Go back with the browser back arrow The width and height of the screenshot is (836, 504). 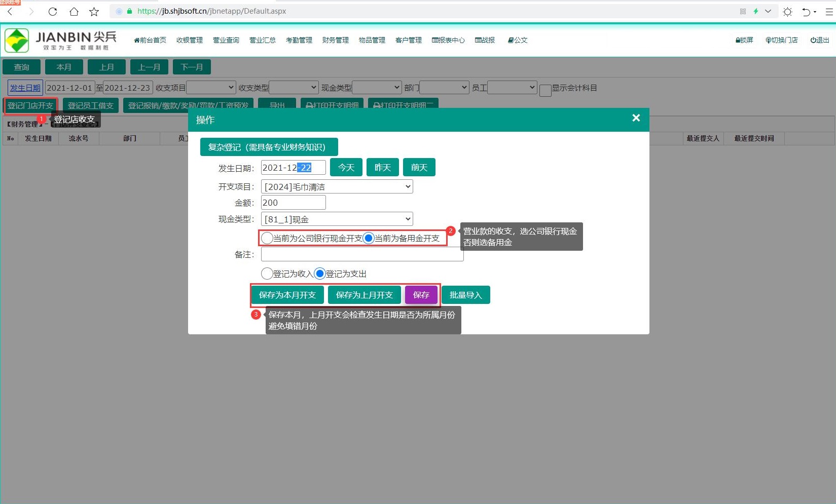point(10,11)
